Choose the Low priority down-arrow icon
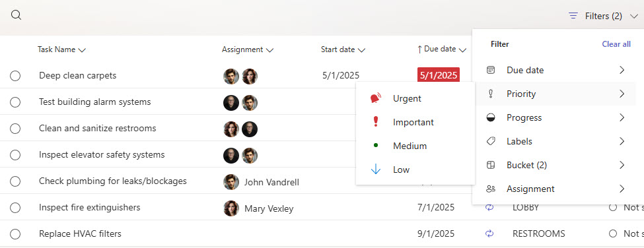This screenshot has width=644, height=248. click(375, 170)
